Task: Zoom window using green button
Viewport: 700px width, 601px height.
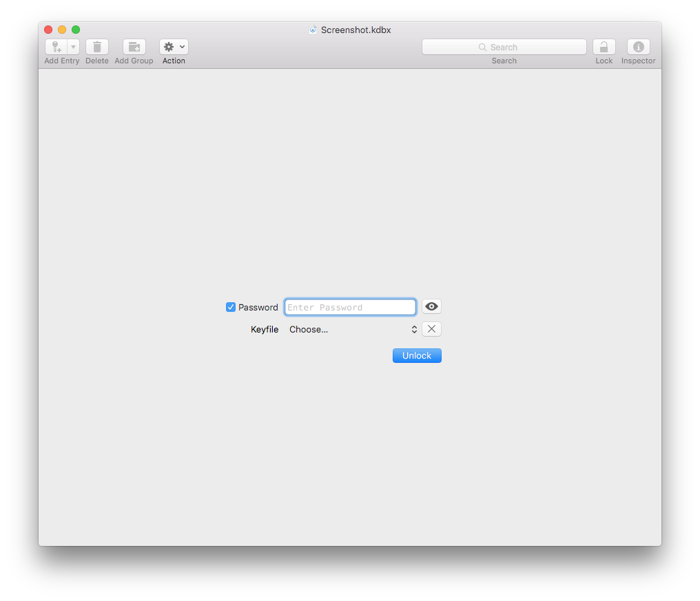Action: click(x=76, y=30)
